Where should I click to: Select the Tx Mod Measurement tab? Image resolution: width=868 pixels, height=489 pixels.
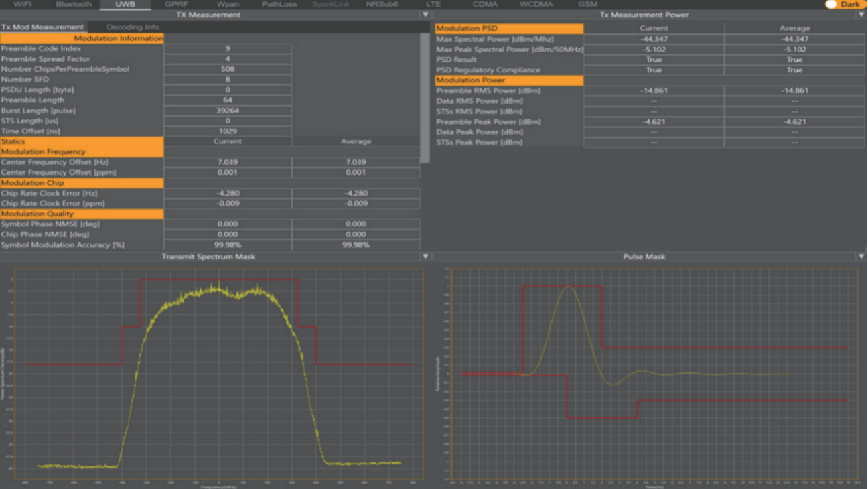click(42, 27)
